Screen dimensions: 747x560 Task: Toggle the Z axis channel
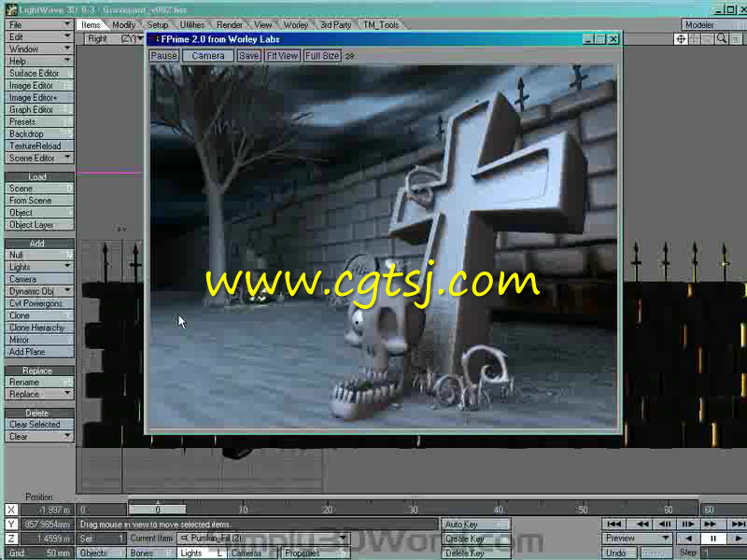tap(11, 539)
